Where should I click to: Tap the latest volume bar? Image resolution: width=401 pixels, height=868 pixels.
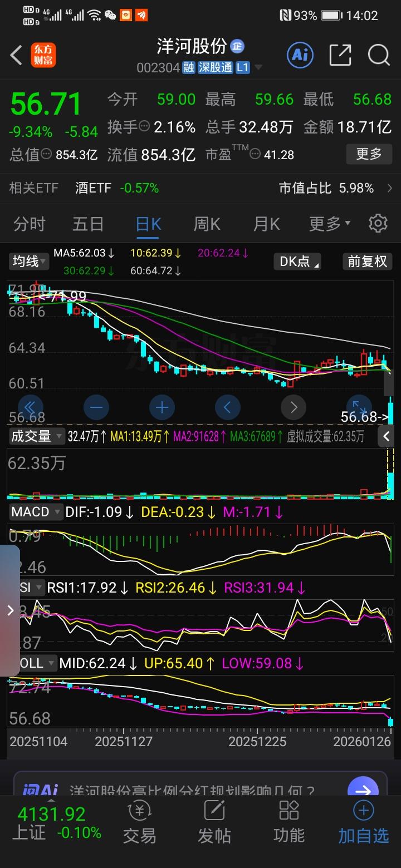pyautogui.click(x=390, y=485)
